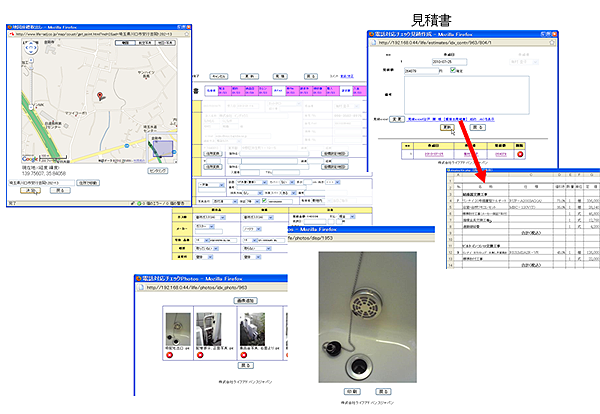Click the leftmost white tab in the pink tab row
The height and width of the screenshot is (414, 600).
click(211, 91)
